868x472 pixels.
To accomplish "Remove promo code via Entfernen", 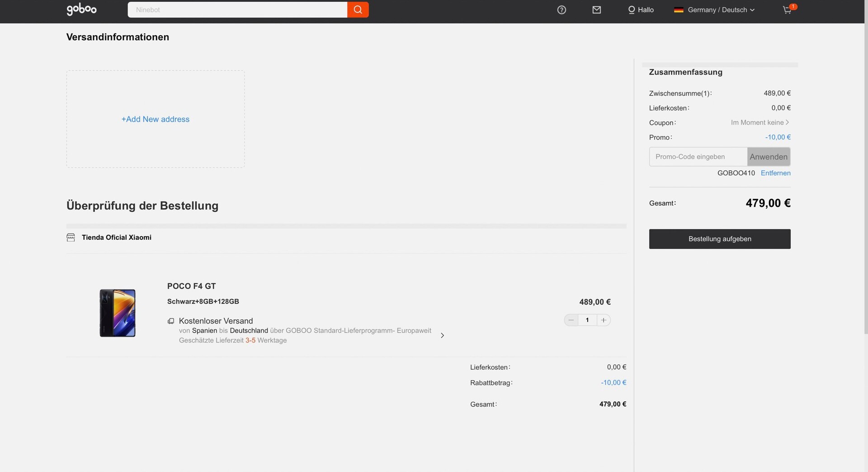I will pos(776,173).
